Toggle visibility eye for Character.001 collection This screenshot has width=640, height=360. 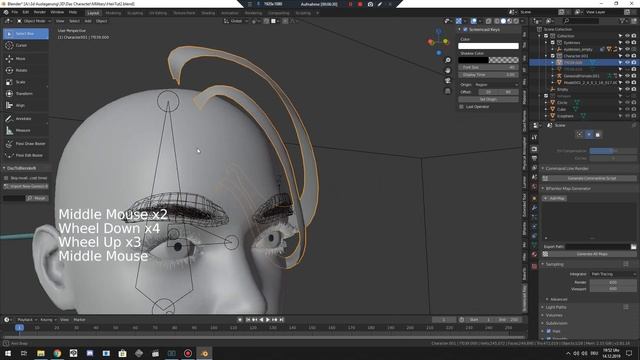627,56
